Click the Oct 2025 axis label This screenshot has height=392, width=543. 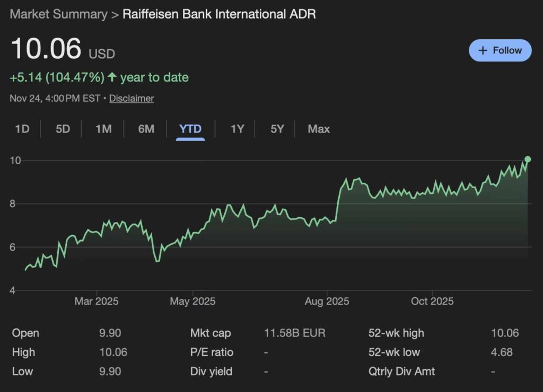click(x=432, y=301)
